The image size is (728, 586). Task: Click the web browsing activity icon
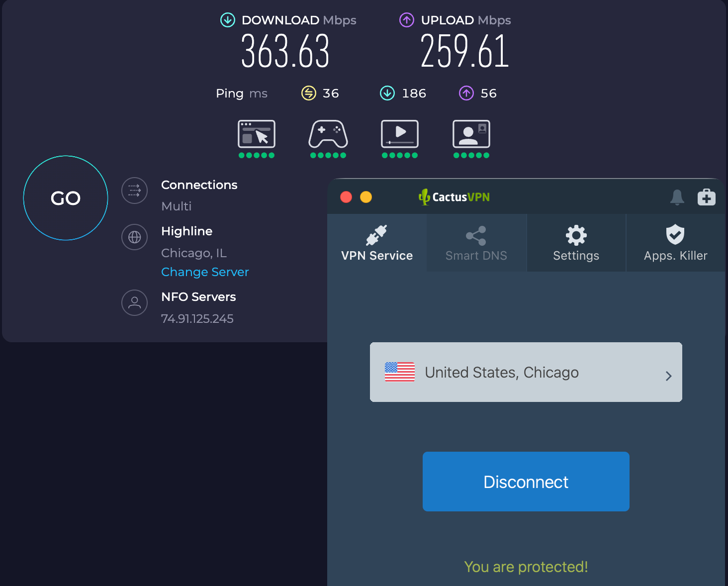[257, 134]
